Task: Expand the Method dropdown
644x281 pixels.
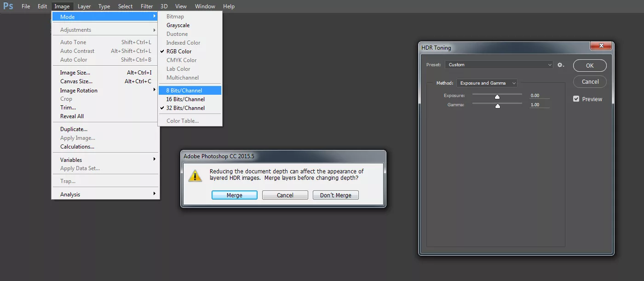Action: pyautogui.click(x=487, y=83)
